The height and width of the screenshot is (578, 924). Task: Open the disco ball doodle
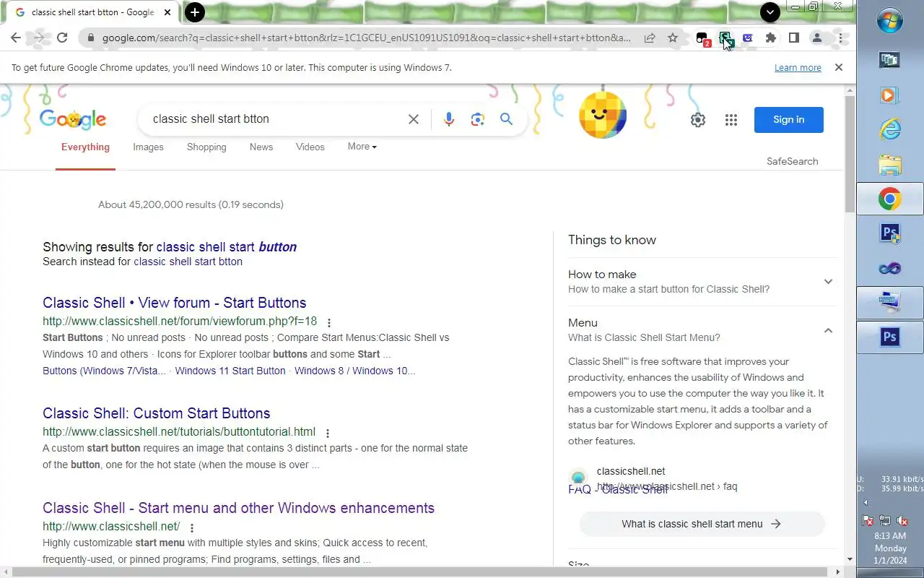tap(603, 115)
